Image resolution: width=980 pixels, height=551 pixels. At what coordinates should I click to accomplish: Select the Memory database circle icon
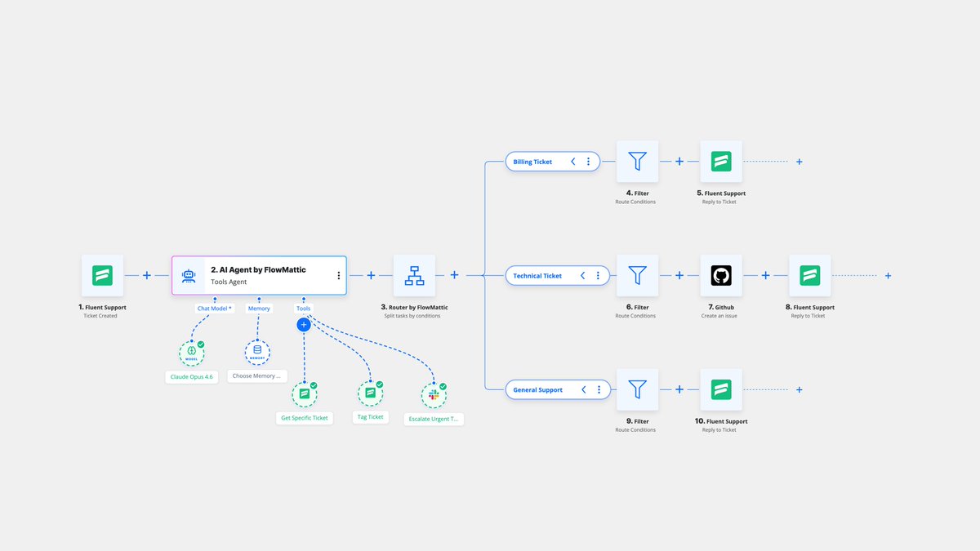(x=257, y=353)
